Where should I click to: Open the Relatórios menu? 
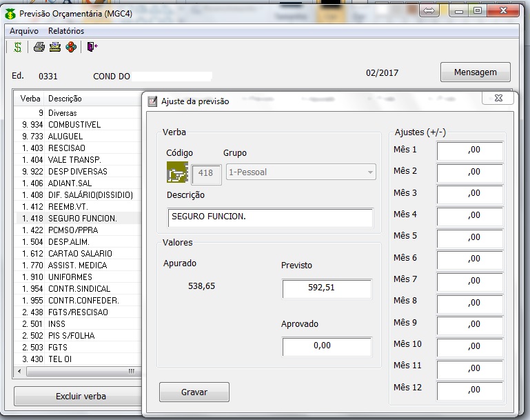[66, 31]
